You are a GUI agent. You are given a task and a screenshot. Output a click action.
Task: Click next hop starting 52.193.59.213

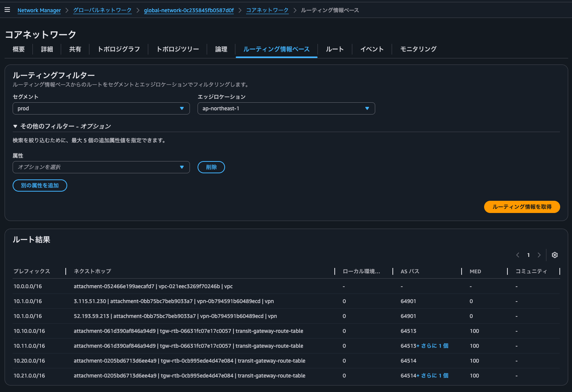[175, 316]
